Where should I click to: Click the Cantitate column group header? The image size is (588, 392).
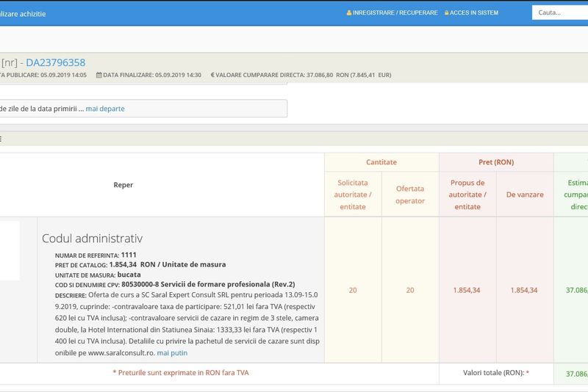[x=381, y=161]
